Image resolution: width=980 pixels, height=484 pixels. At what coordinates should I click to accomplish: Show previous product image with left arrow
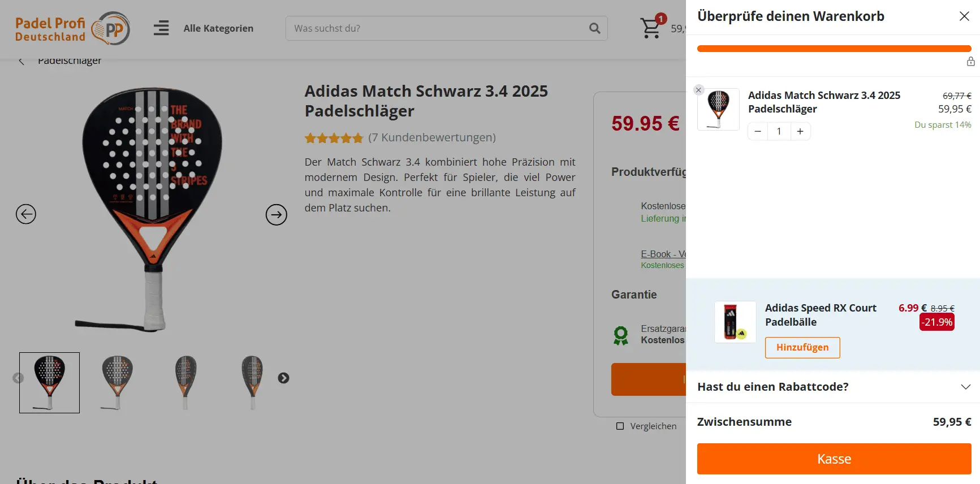click(x=26, y=214)
